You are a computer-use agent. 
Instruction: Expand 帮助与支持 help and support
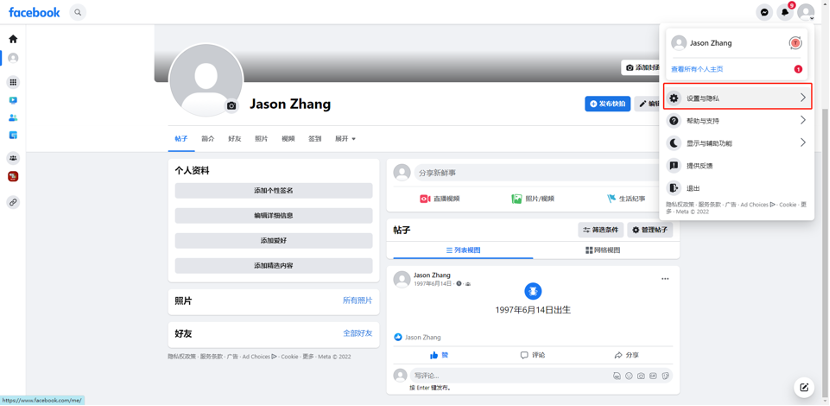(737, 120)
